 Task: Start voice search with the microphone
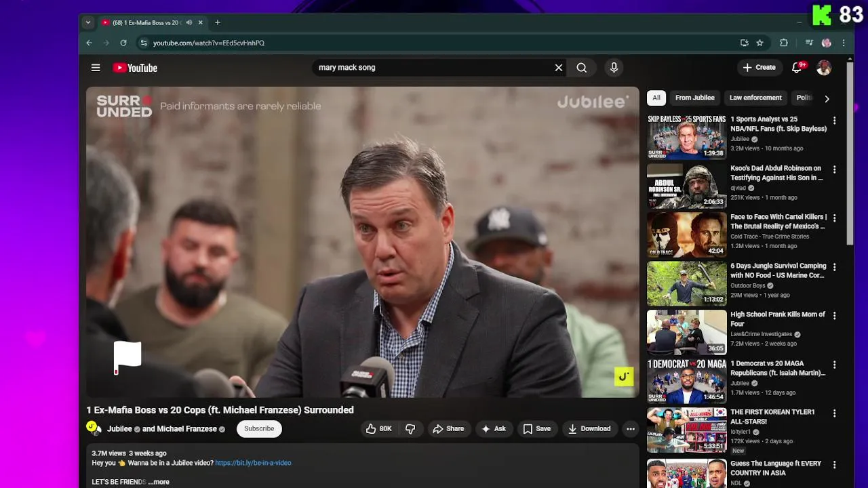(x=614, y=68)
